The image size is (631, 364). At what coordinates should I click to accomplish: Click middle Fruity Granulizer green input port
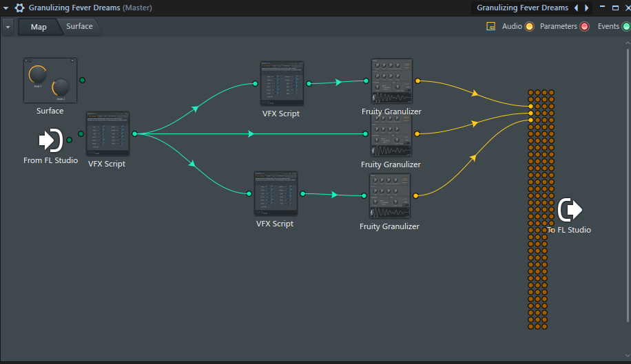pyautogui.click(x=365, y=133)
